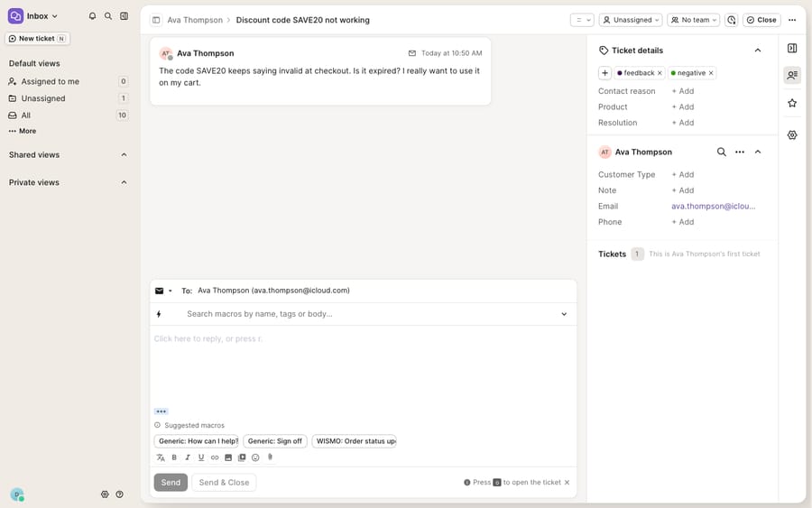The image size is (812, 508).
Task: Show More default views
Action: (23, 131)
